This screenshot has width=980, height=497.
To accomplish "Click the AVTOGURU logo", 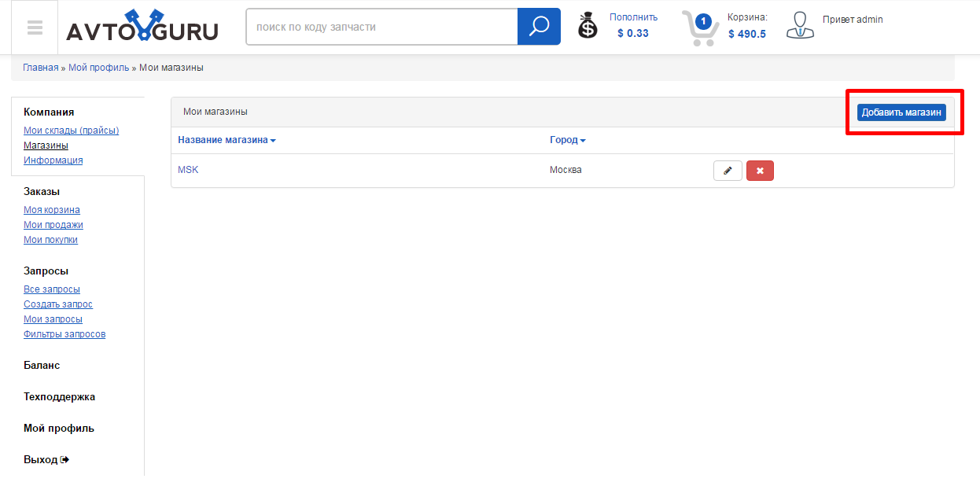I will point(142,28).
